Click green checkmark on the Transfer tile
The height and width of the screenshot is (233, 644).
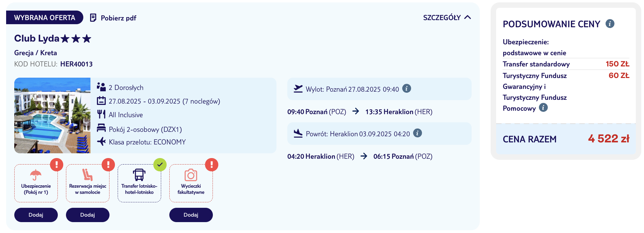pyautogui.click(x=160, y=165)
